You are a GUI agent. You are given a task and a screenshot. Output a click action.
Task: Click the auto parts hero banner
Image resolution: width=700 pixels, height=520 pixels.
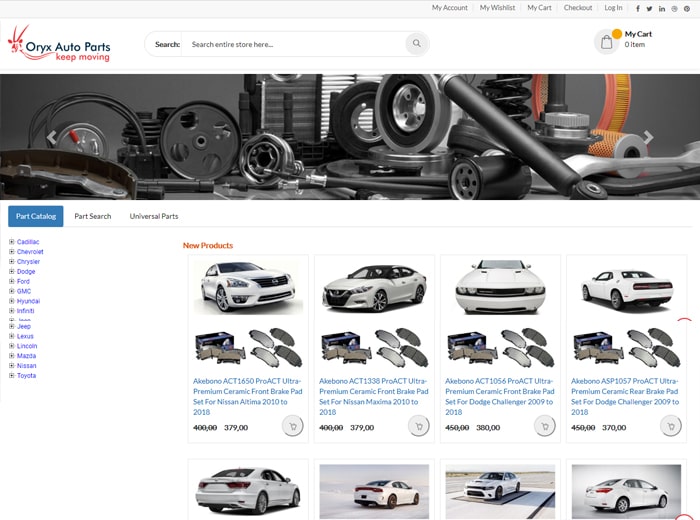point(350,137)
